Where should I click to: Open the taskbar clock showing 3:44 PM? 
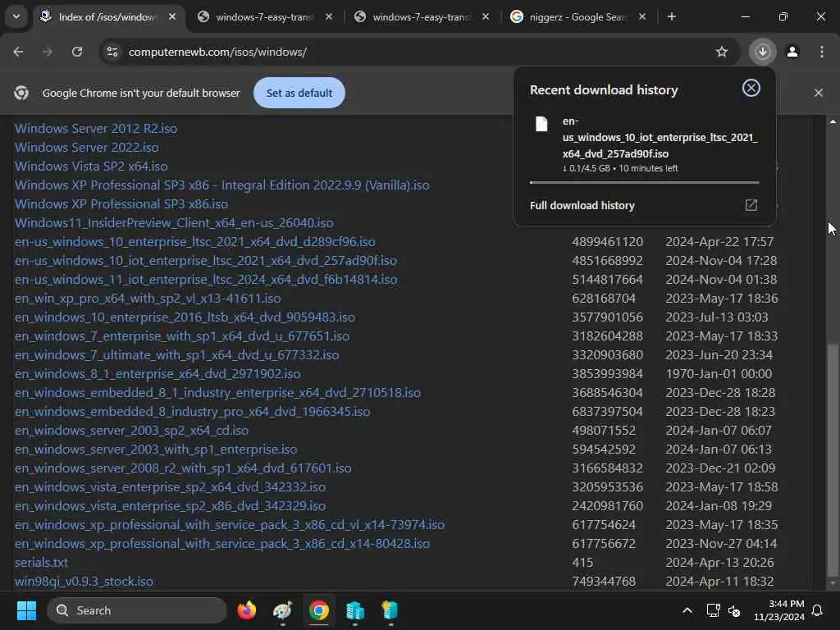779,610
